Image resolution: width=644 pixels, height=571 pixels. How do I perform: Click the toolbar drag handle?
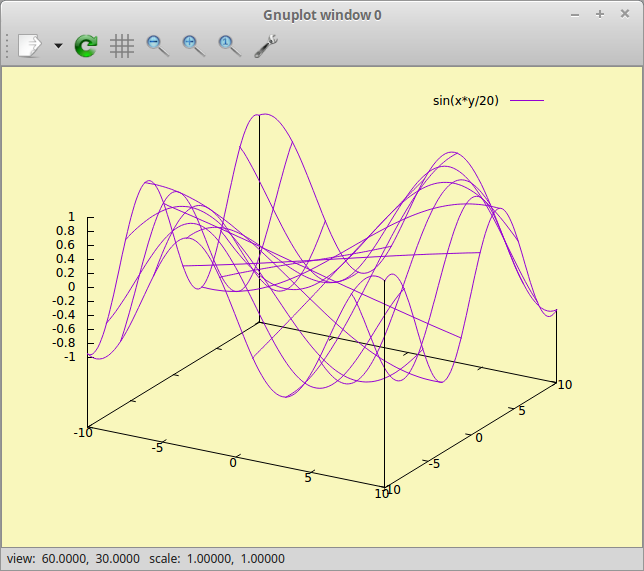tap(8, 45)
